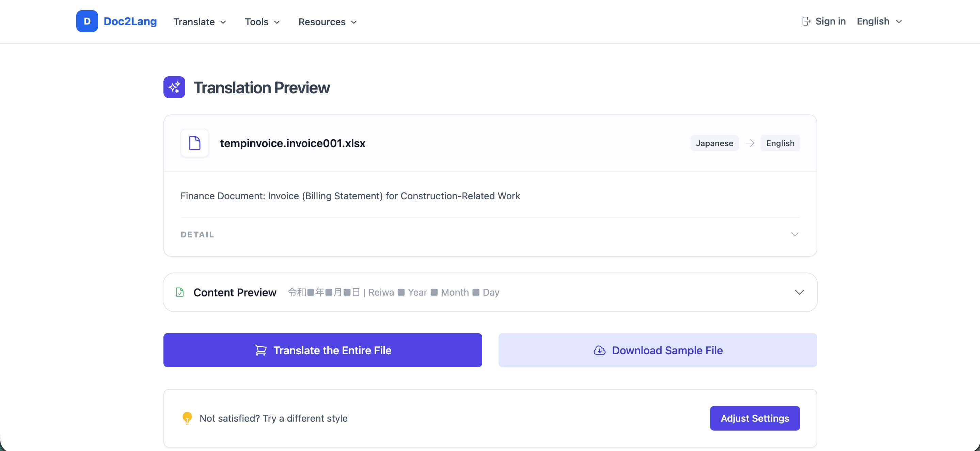Screen dimensions: 980x451
Task: Expand the DETAIL section chevron
Action: click(x=794, y=234)
